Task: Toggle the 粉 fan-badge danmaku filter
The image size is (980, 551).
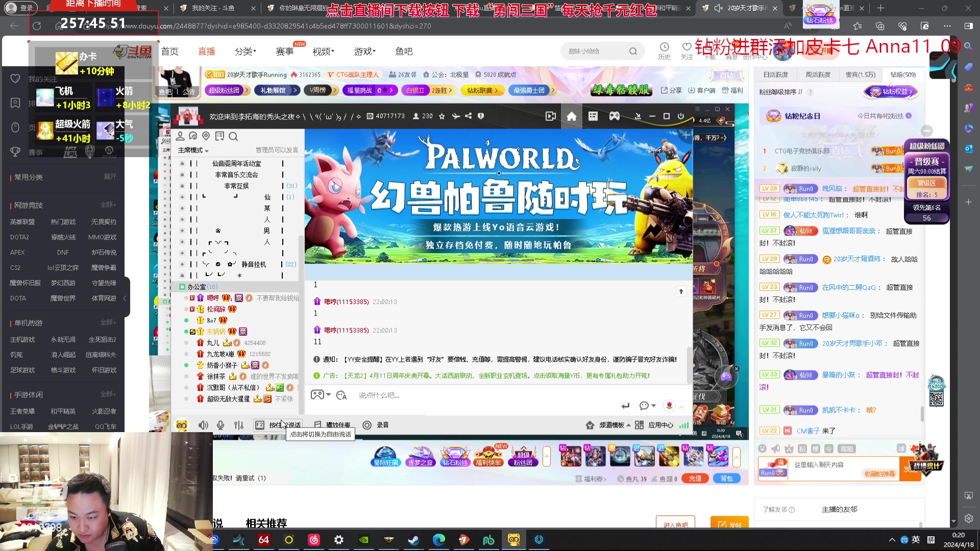Action: click(x=801, y=448)
